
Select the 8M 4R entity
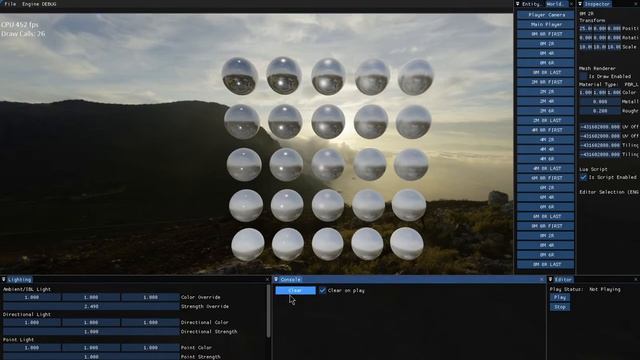coord(546,245)
